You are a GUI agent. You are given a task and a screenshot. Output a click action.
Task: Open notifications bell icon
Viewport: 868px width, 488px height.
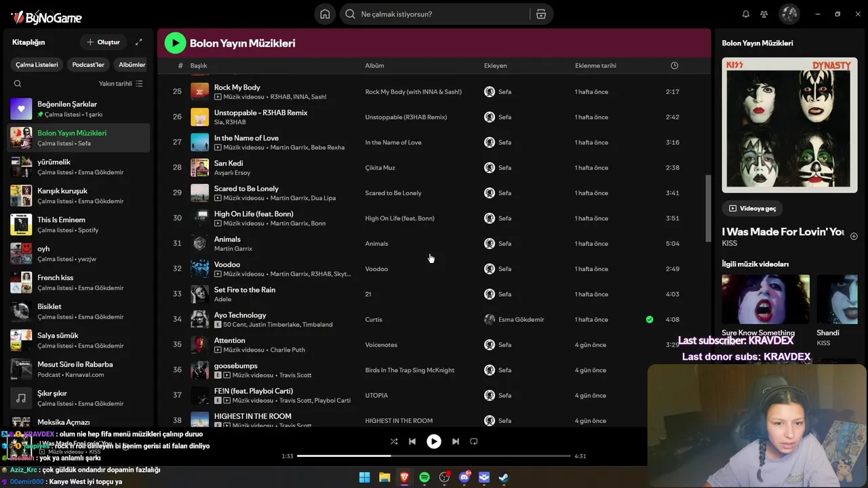click(746, 14)
